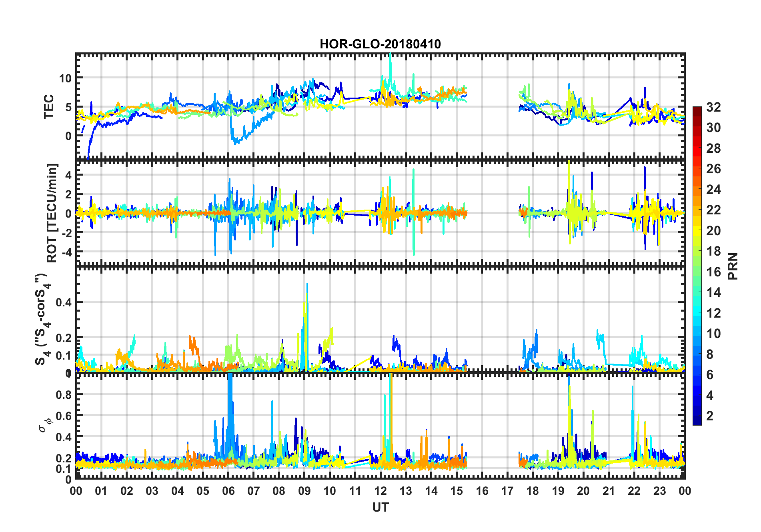Click the ROT [TECU/min] y-axis label
This screenshot has height=532, width=761.
coord(52,213)
